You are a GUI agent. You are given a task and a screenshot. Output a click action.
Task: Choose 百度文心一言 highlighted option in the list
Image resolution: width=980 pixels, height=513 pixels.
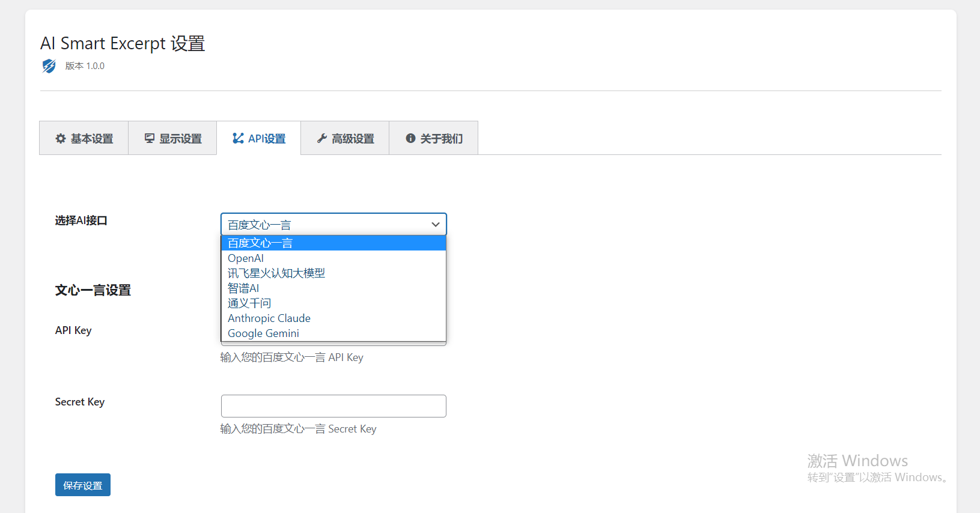(x=333, y=243)
